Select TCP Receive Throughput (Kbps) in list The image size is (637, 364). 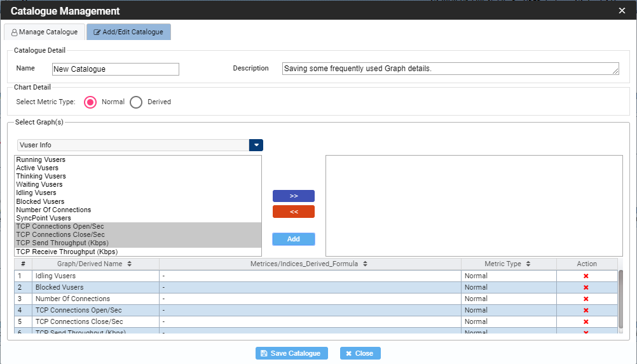[138, 252]
